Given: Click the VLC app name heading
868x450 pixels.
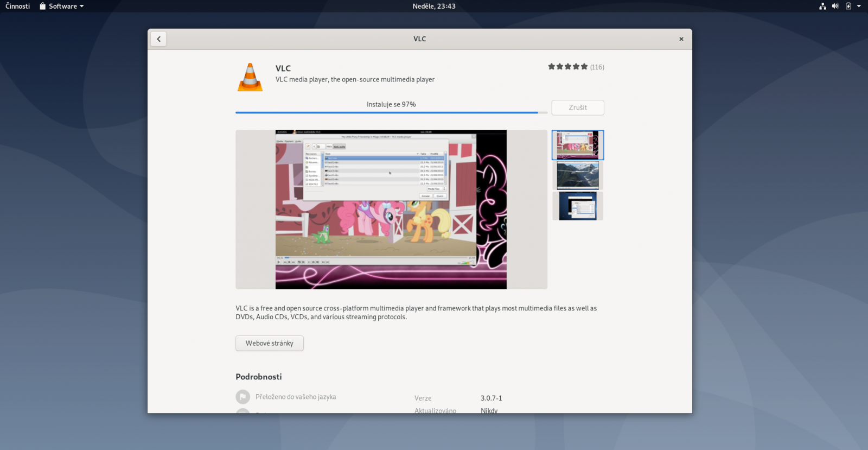Looking at the screenshot, I should pyautogui.click(x=283, y=68).
